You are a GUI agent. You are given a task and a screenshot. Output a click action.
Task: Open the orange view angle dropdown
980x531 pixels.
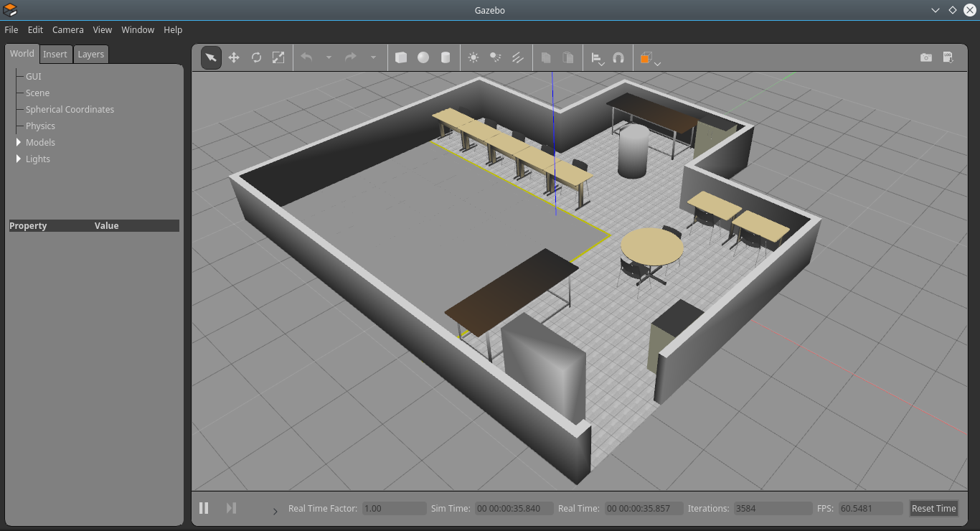(x=649, y=58)
